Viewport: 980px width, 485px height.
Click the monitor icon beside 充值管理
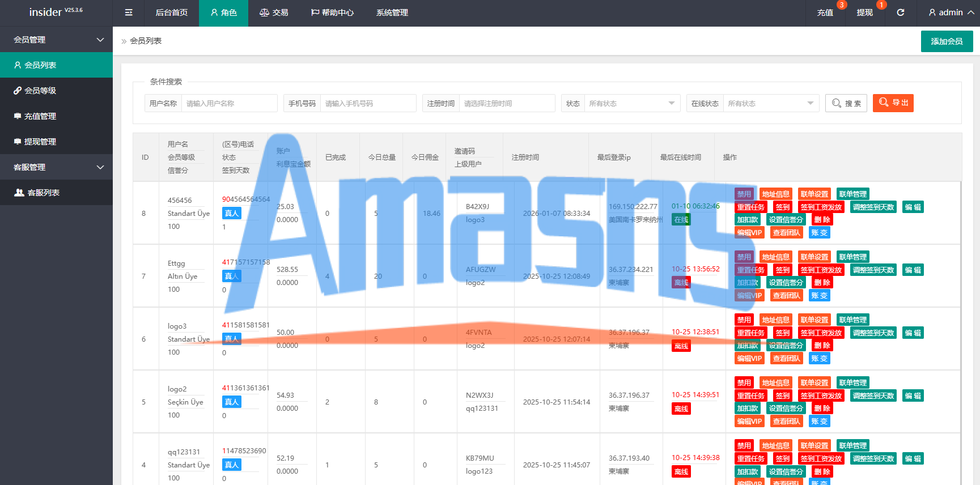pos(18,116)
